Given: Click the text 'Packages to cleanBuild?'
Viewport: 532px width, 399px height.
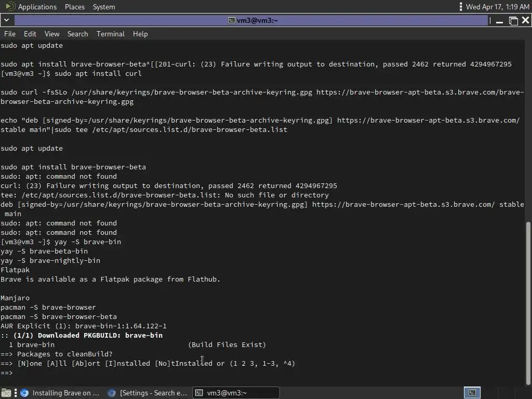Looking at the screenshot, I should (65, 354).
